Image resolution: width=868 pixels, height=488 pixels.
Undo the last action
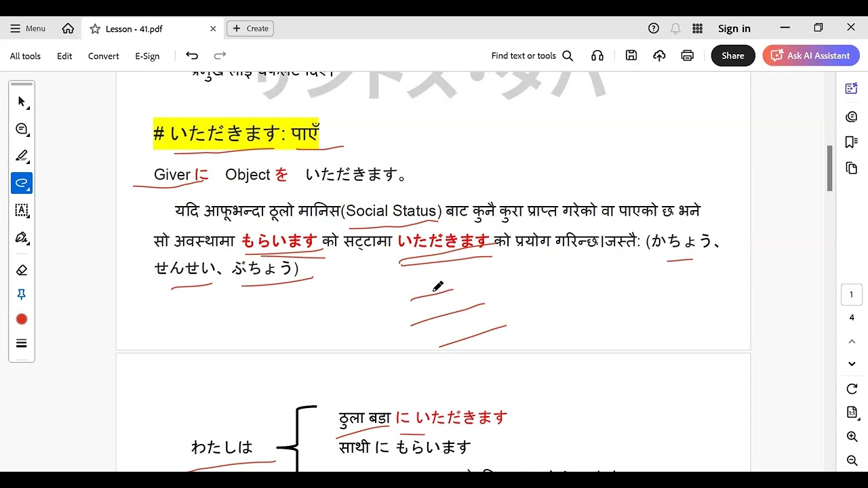pyautogui.click(x=192, y=56)
